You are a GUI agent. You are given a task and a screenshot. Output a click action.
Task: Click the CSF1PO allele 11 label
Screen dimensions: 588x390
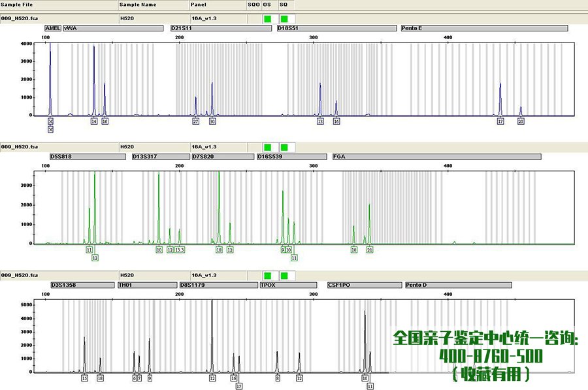point(370,386)
